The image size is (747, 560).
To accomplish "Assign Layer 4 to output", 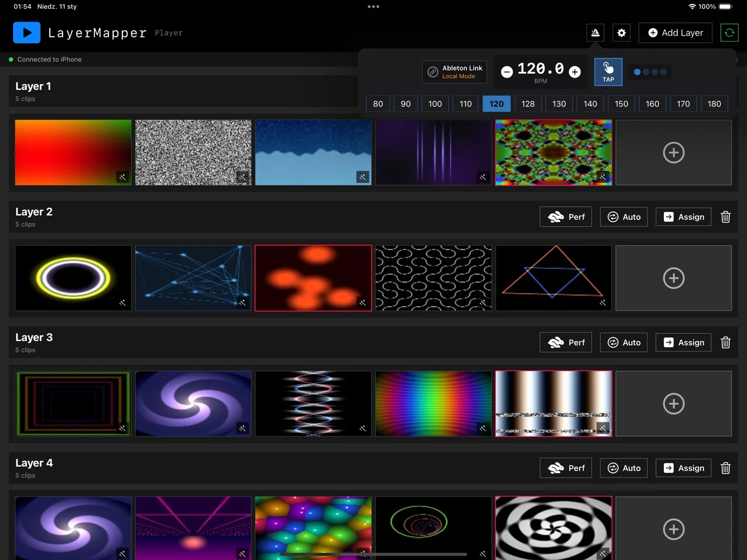I will click(x=684, y=468).
